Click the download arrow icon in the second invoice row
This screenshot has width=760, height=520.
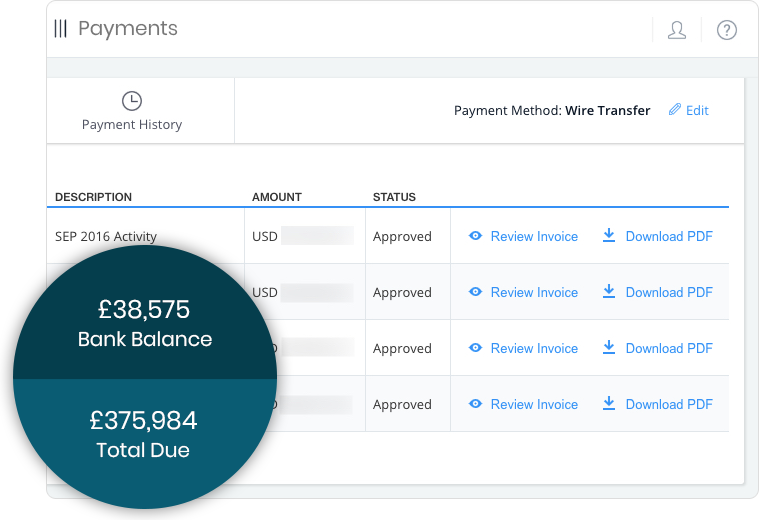[609, 291]
